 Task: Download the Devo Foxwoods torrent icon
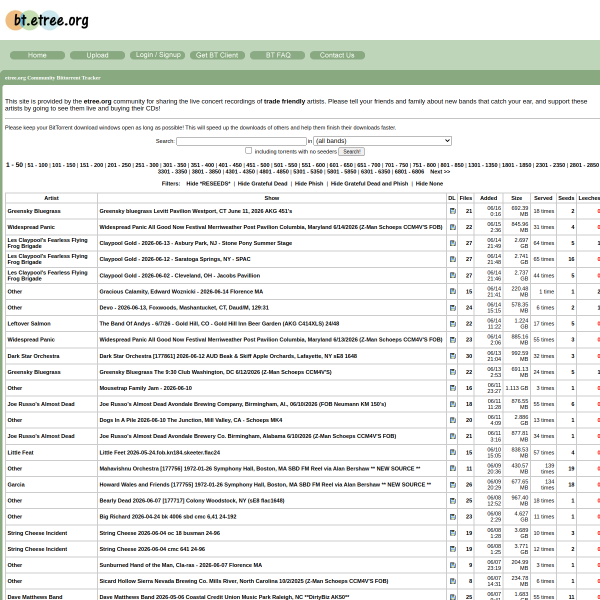pyautogui.click(x=453, y=308)
